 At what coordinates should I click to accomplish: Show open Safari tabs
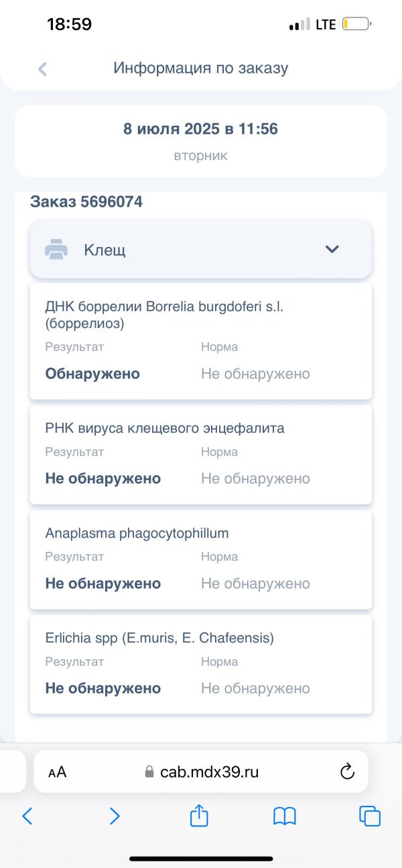pos(370,816)
